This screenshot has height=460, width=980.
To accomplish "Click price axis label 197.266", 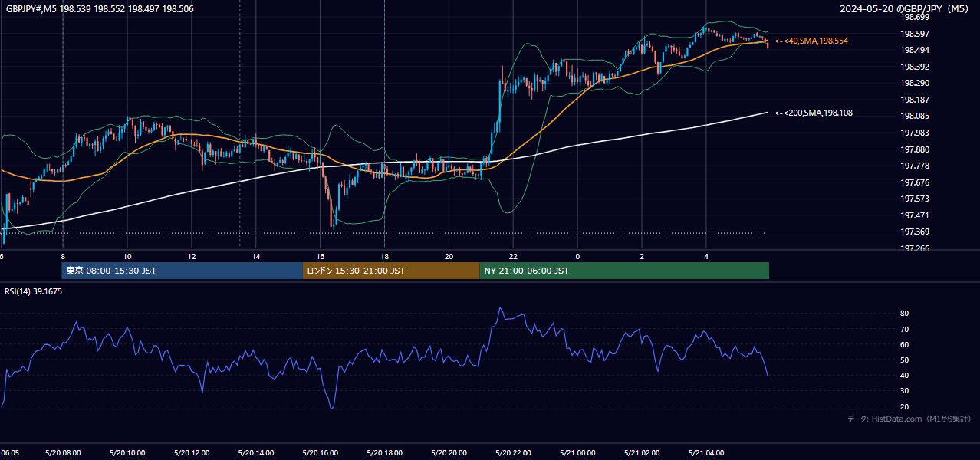I will tap(915, 248).
